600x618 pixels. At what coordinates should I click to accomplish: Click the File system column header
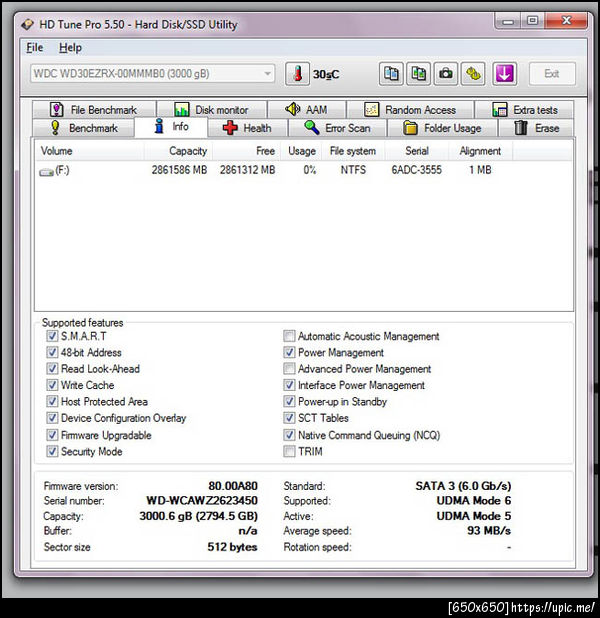pyautogui.click(x=353, y=151)
